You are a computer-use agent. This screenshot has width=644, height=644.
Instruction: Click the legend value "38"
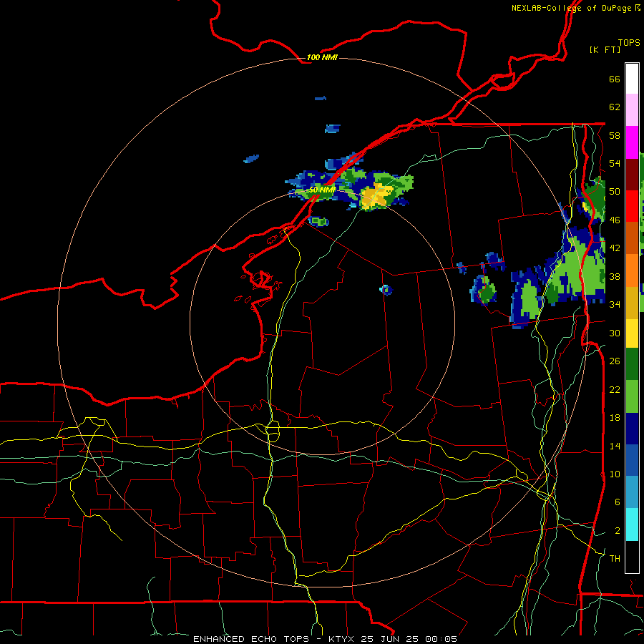[x=615, y=276]
